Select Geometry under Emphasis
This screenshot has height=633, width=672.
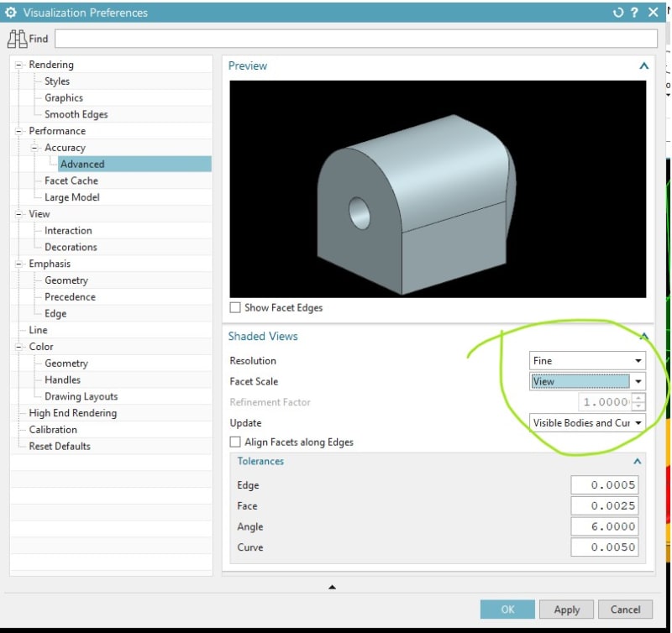(x=66, y=280)
